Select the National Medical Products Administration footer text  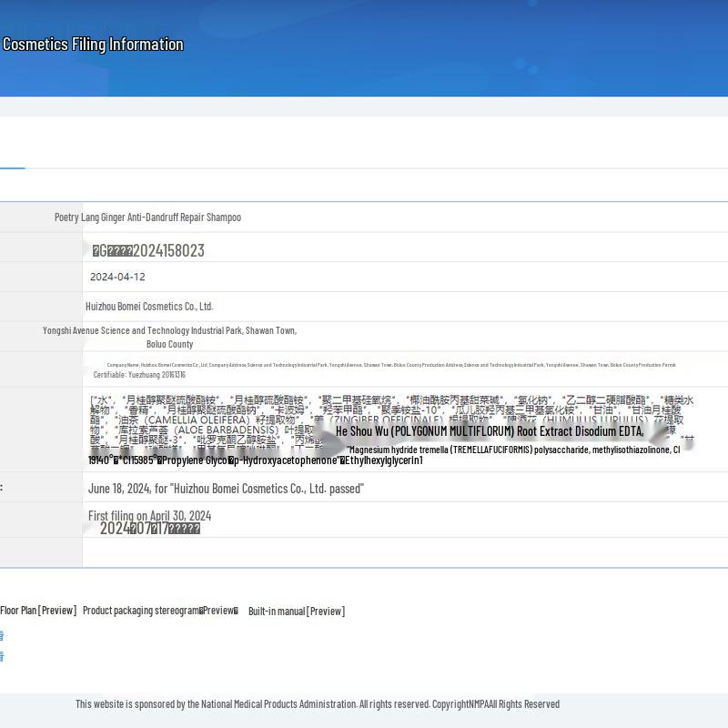(x=318, y=703)
